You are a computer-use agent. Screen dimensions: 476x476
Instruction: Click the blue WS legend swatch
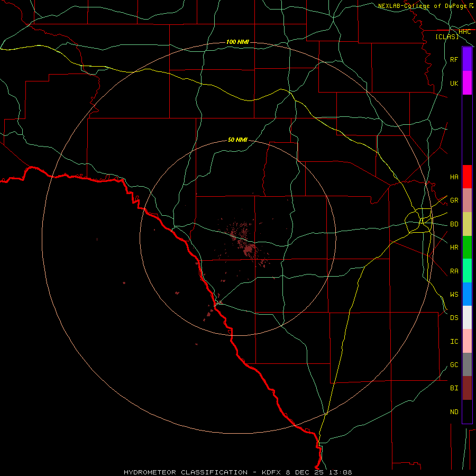467,294
